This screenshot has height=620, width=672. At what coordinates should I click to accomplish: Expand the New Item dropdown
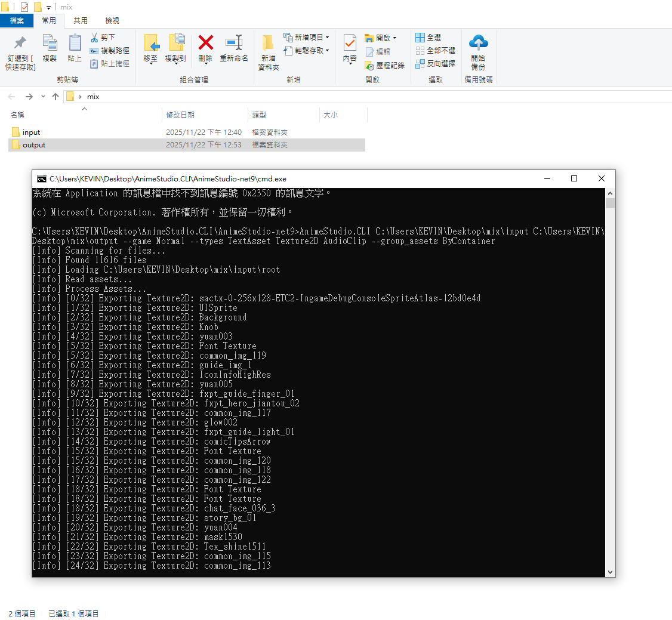327,38
